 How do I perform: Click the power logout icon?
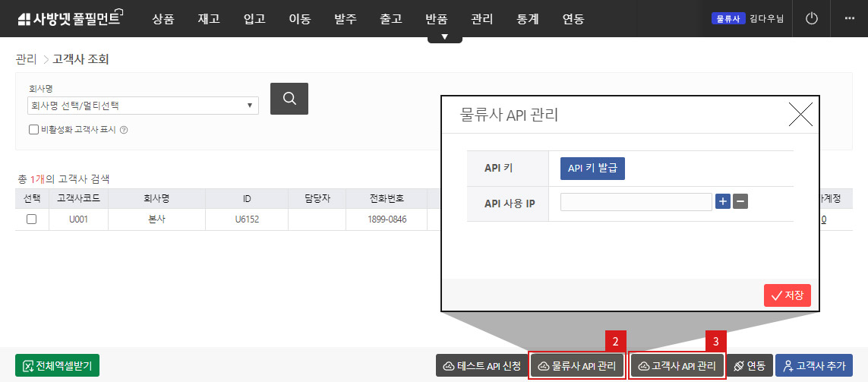[x=811, y=18]
